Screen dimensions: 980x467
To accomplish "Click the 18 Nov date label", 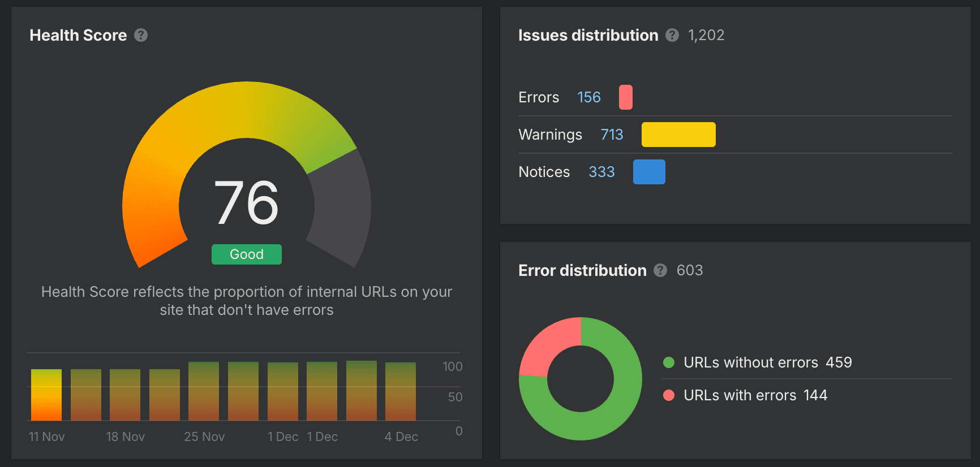I will click(125, 436).
